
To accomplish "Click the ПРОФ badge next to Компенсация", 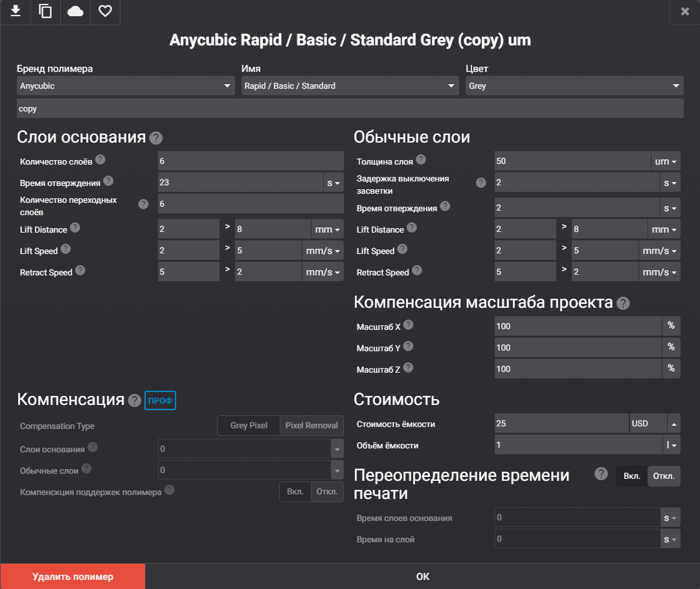I will click(160, 401).
